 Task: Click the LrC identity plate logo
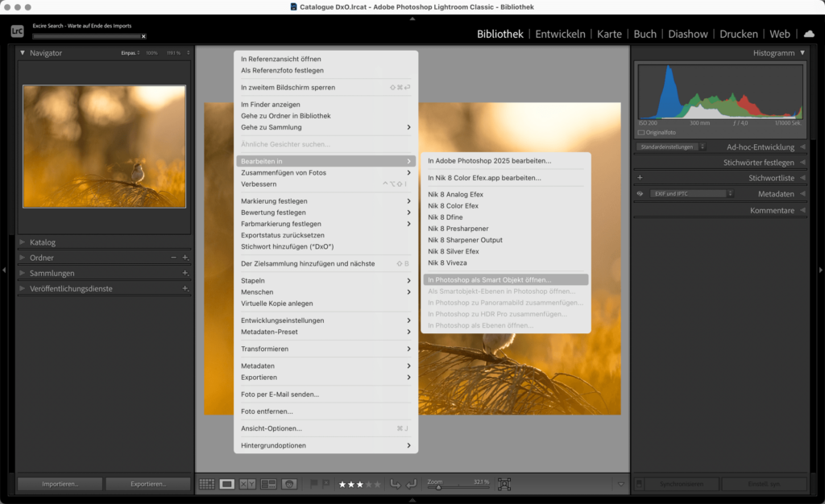pyautogui.click(x=18, y=31)
